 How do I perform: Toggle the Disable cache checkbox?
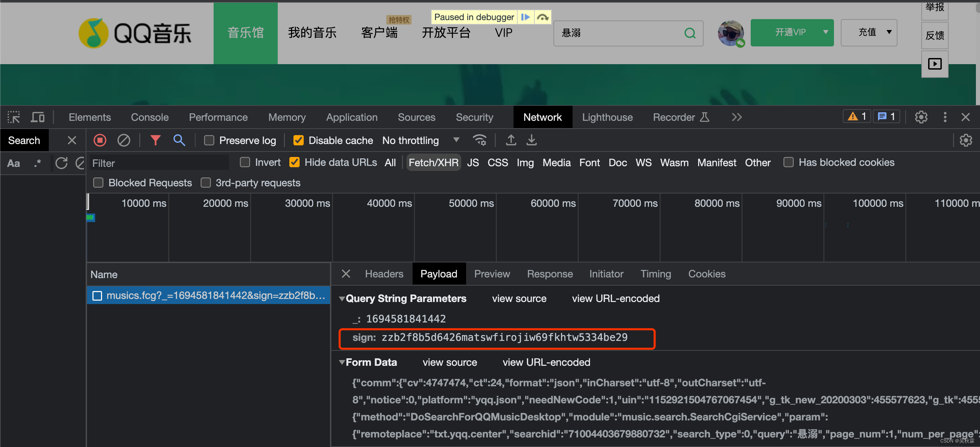click(x=298, y=140)
